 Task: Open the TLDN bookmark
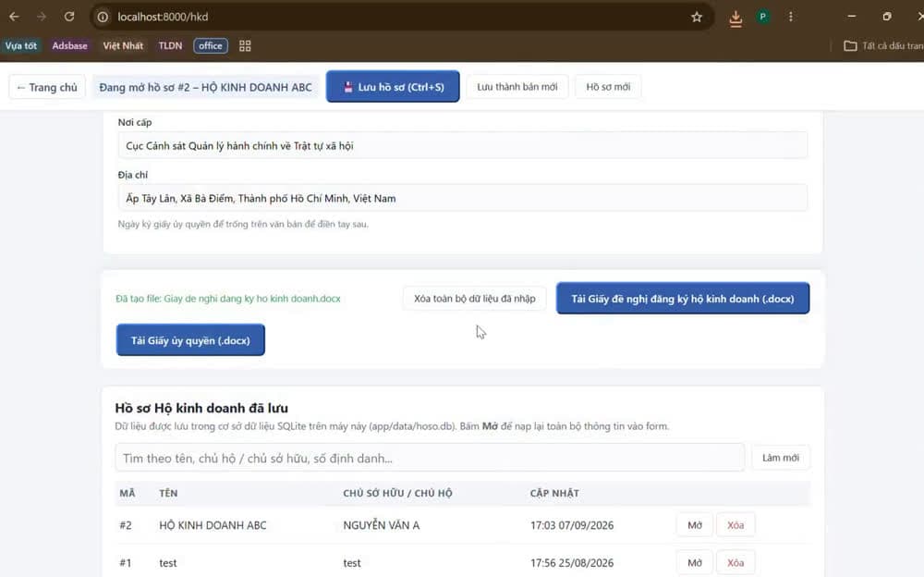click(x=170, y=45)
